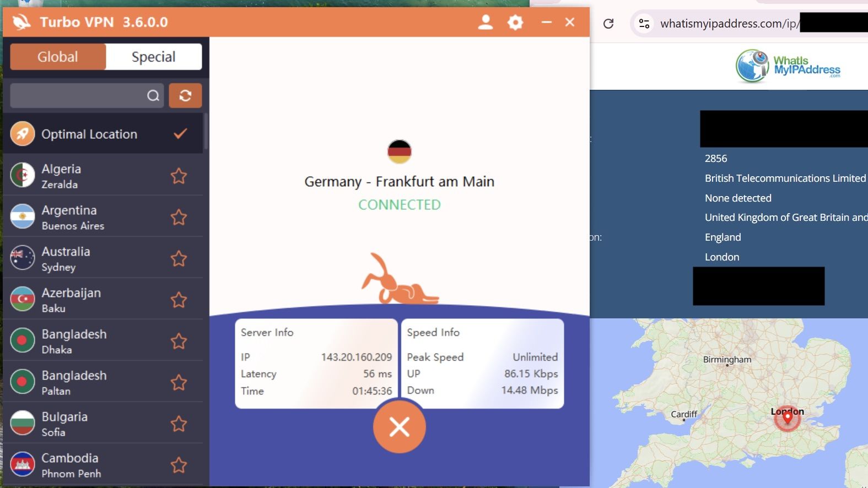Image resolution: width=868 pixels, height=488 pixels.
Task: Click the ASN value 2856
Action: point(716,159)
